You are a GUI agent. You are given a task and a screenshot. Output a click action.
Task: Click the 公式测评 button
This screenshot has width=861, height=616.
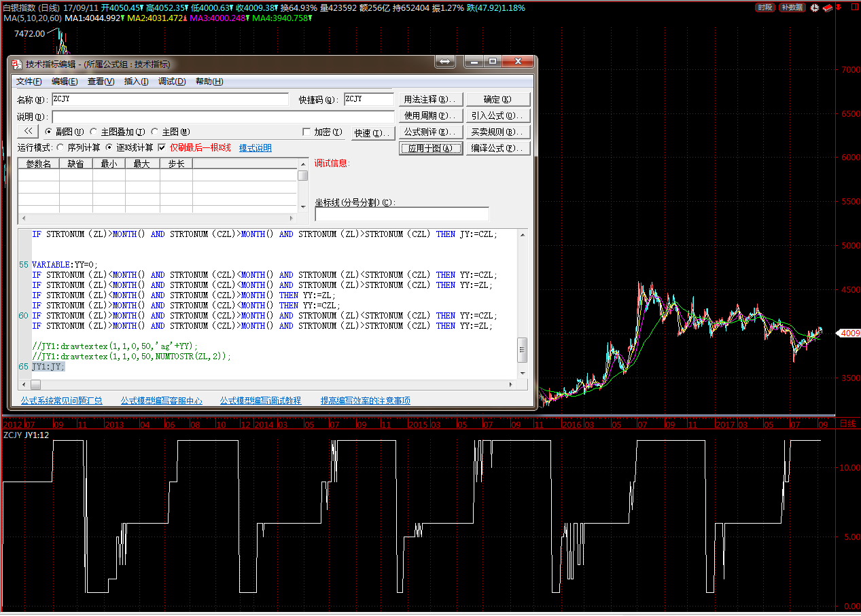pos(431,132)
